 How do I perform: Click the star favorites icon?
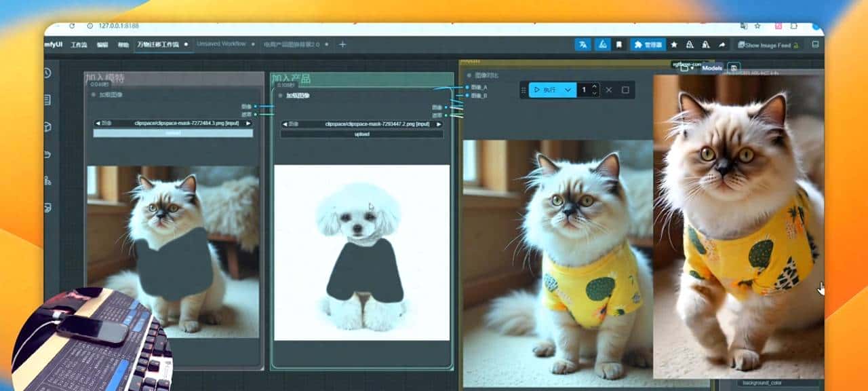tap(673, 45)
